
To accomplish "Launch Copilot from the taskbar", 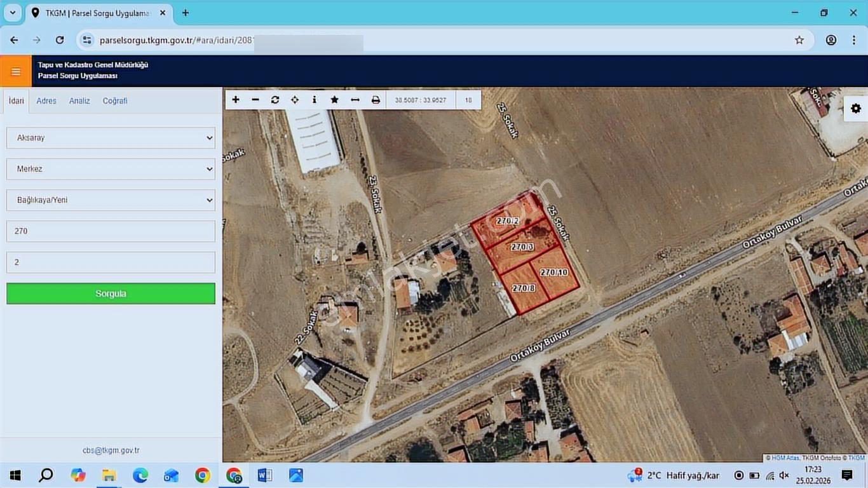I will [78, 475].
